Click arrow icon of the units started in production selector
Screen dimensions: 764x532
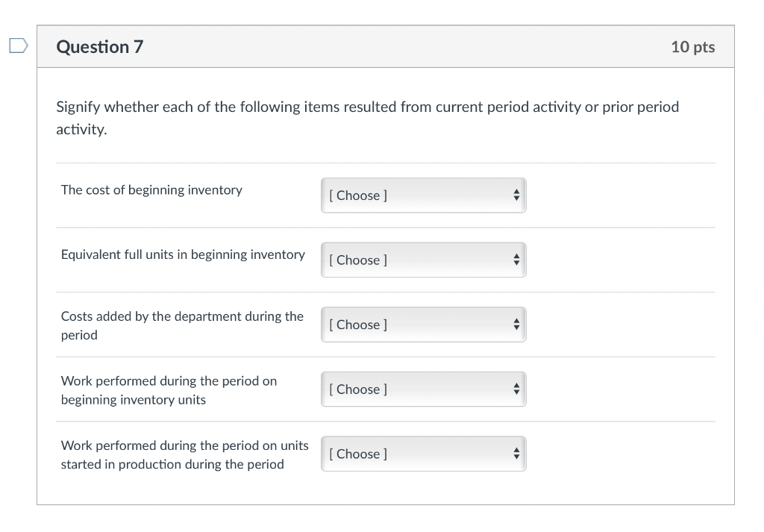click(516, 454)
